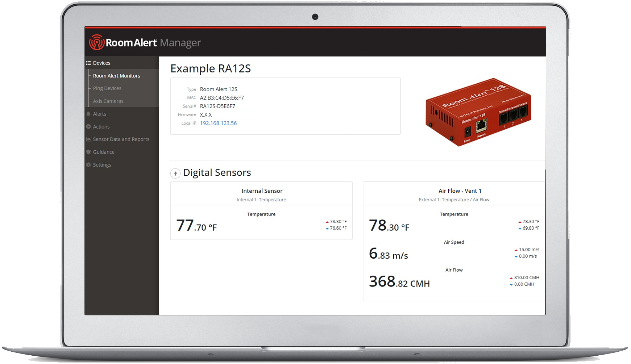Click the Actions icon in the sidebar

[x=88, y=126]
